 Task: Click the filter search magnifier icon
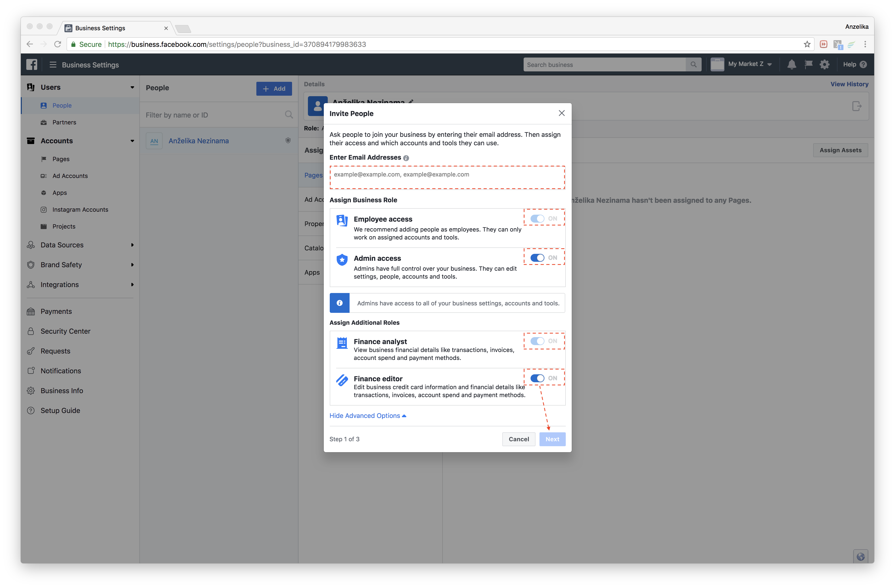[x=288, y=115]
